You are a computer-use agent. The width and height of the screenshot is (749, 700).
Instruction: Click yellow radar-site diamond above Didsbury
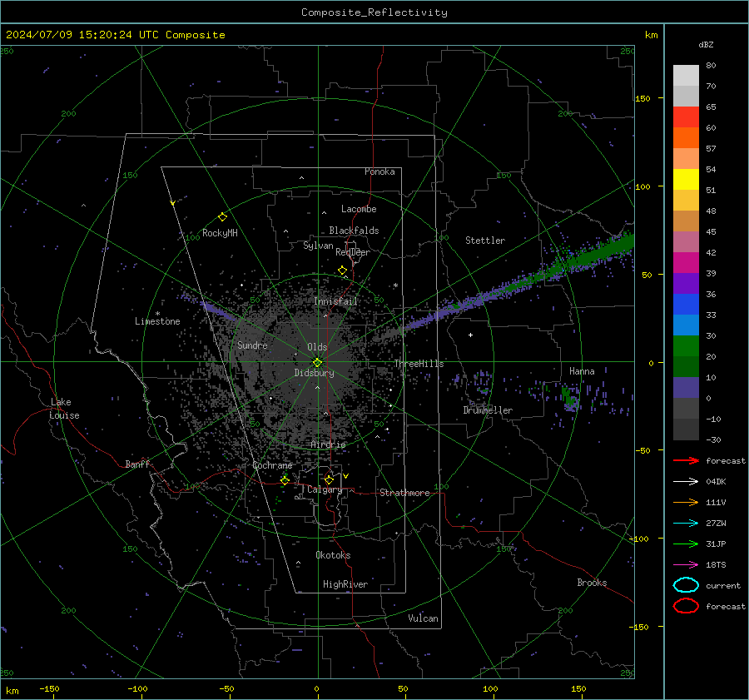click(317, 362)
